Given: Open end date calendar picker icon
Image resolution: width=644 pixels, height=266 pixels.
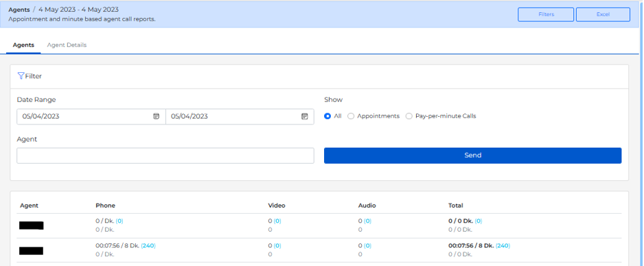Looking at the screenshot, I should (x=304, y=116).
